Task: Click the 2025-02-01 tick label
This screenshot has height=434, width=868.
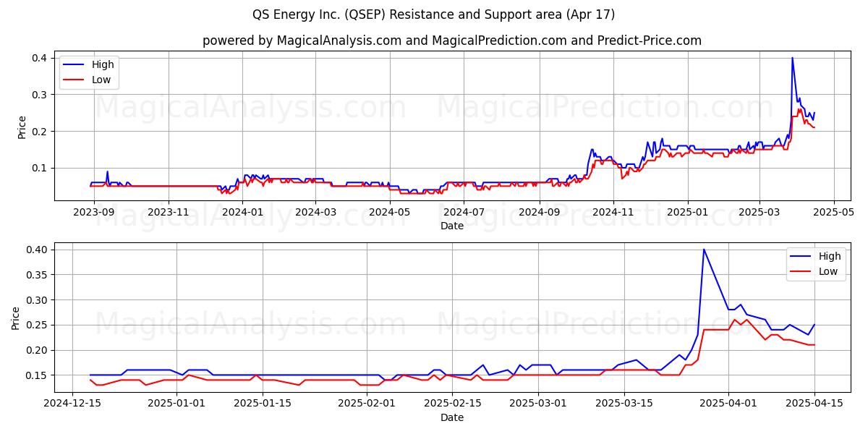Action: coord(368,404)
